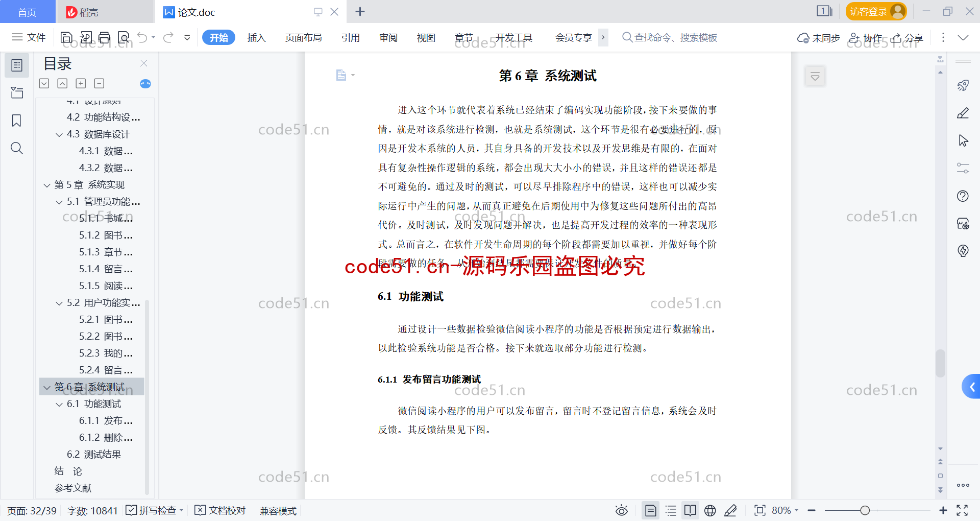Click the vertical document scrollbar thumb
Screen dimensions: 980x521
pos(940,363)
